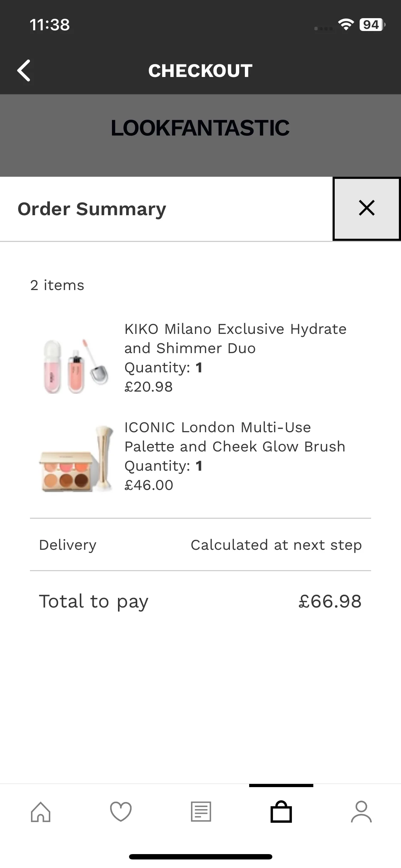Image resolution: width=401 pixels, height=868 pixels.
Task: Open the Wishlist heart icon
Action: click(121, 812)
